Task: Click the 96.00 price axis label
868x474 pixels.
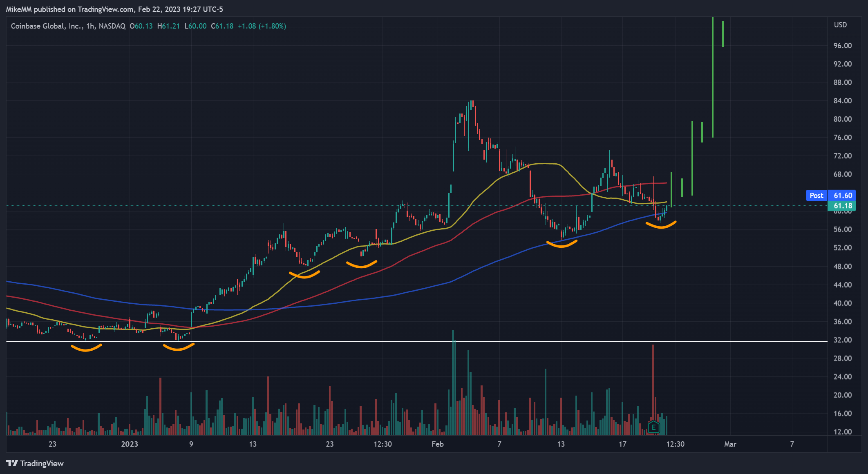Action: click(843, 46)
